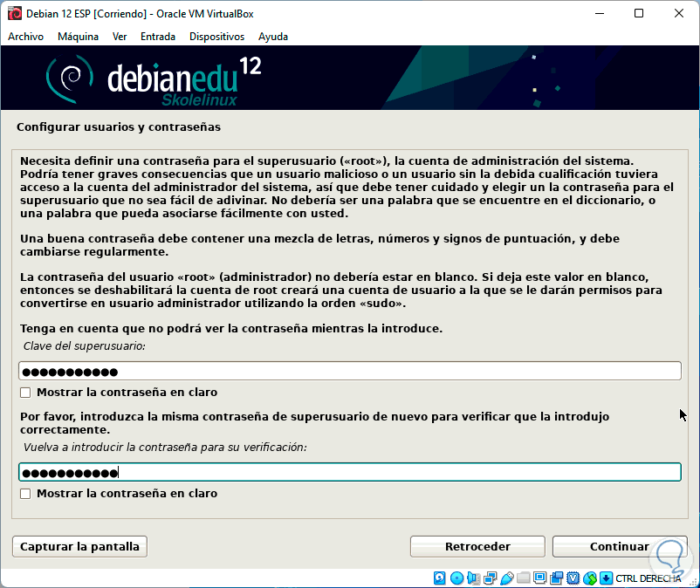
Task: Enable show password for Clave del superusuario
Action: point(25,393)
